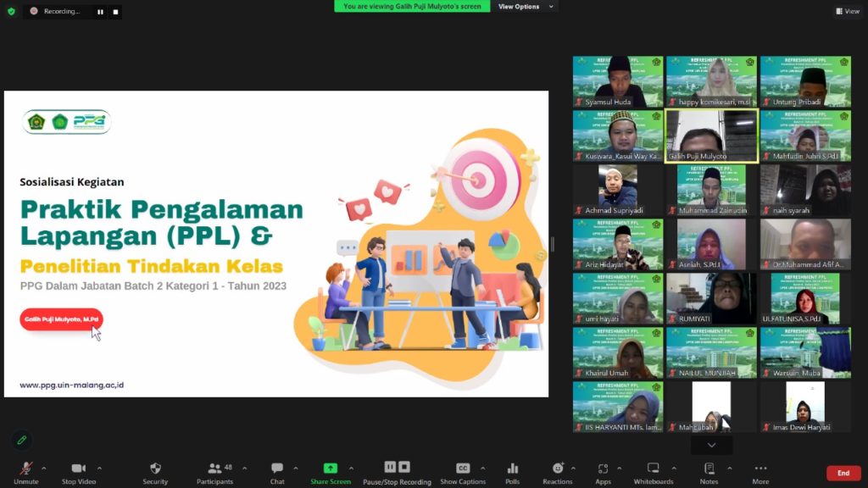The width and height of the screenshot is (868, 488).
Task: Select happy komikesari video tile
Action: [711, 81]
